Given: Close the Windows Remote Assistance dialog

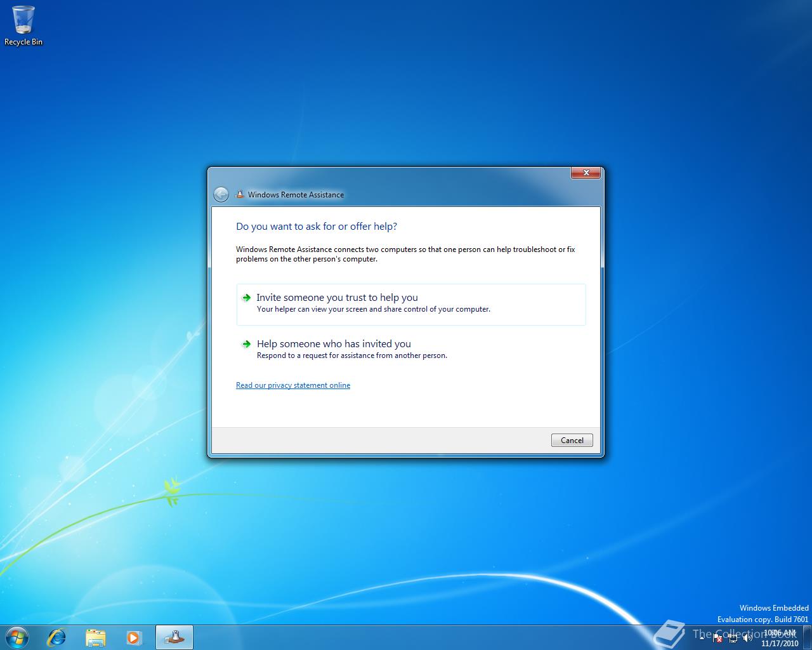Looking at the screenshot, I should click(586, 173).
